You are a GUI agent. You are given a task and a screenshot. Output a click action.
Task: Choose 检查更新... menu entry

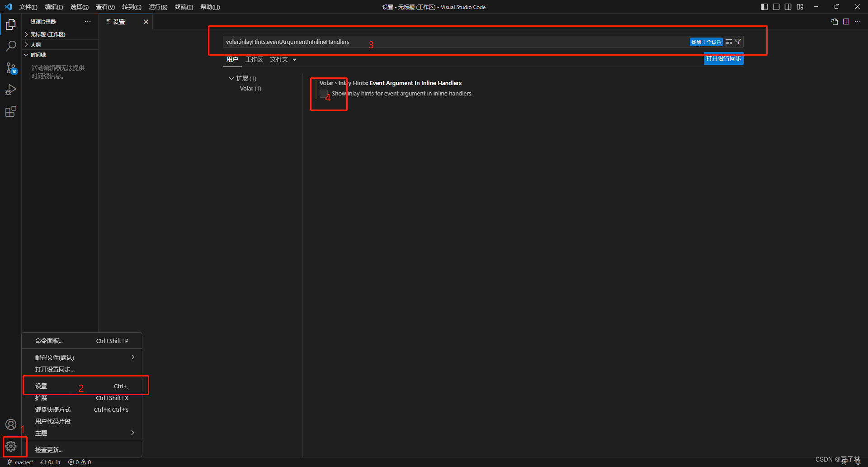click(x=82, y=450)
